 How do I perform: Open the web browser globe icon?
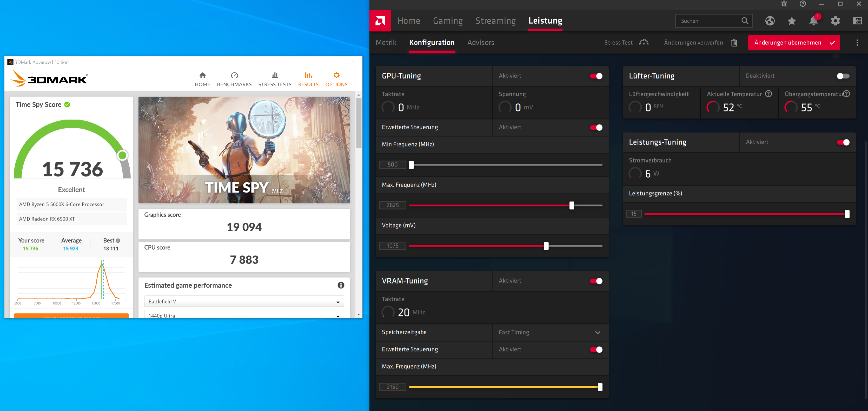(x=770, y=21)
